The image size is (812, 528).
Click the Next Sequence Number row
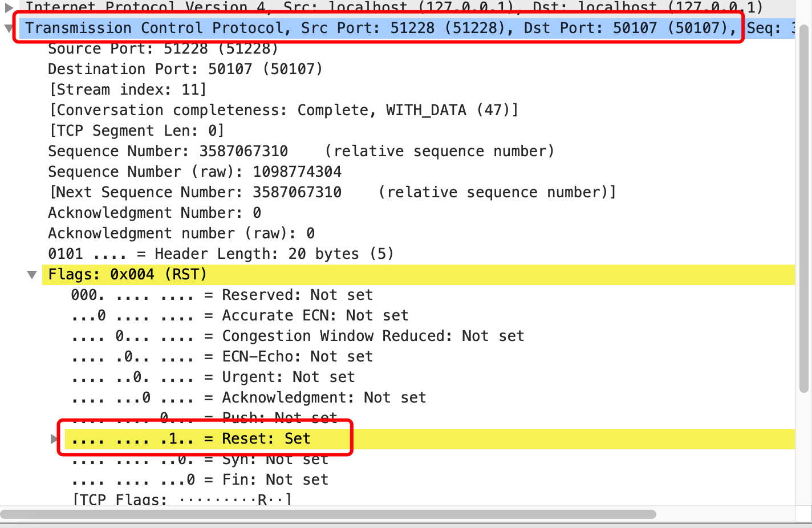pos(332,193)
